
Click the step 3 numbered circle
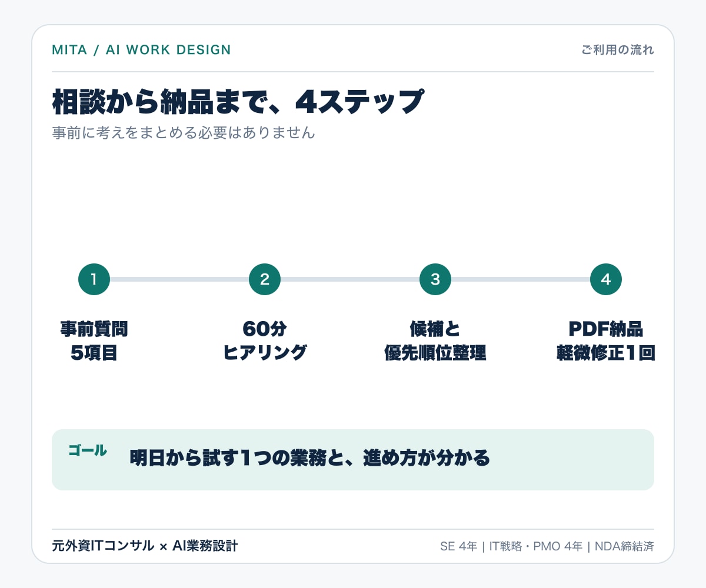pos(435,279)
